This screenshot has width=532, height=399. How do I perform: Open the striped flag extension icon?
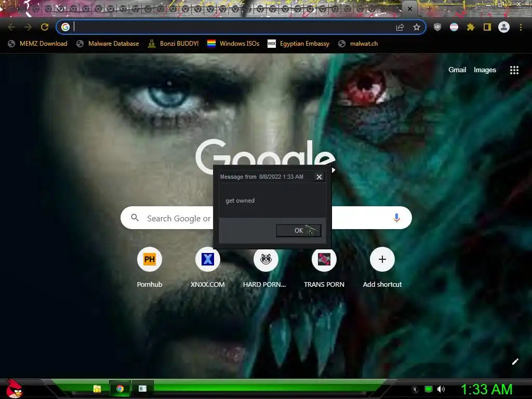coord(454,27)
